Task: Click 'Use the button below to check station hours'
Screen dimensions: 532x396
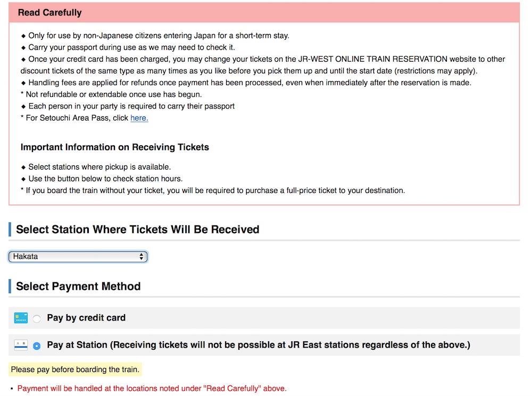Action: click(x=105, y=179)
